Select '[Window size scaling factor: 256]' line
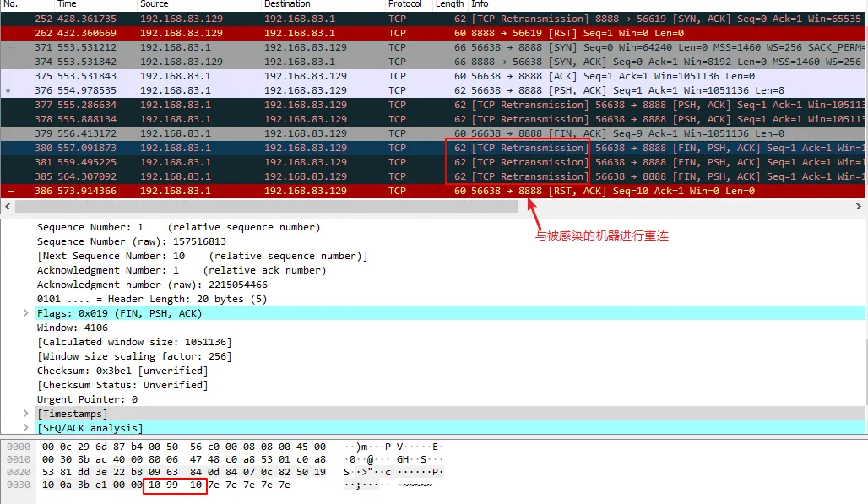The image size is (868, 504). point(134,356)
